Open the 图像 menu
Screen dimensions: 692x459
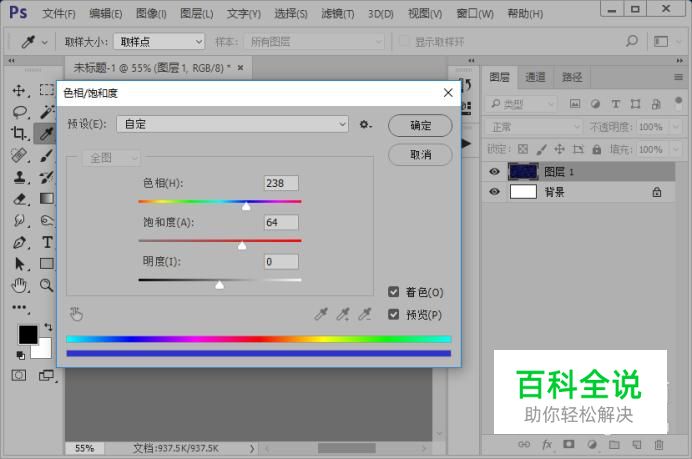tap(151, 14)
